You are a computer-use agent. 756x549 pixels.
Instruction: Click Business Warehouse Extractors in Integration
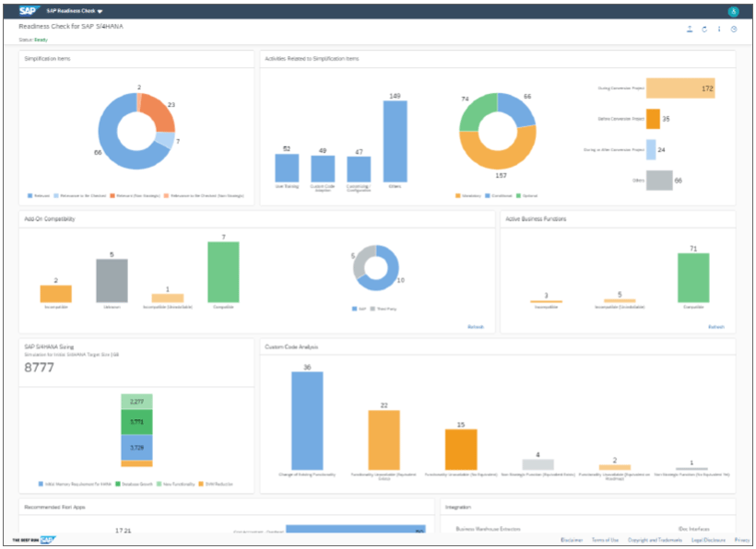tap(488, 529)
